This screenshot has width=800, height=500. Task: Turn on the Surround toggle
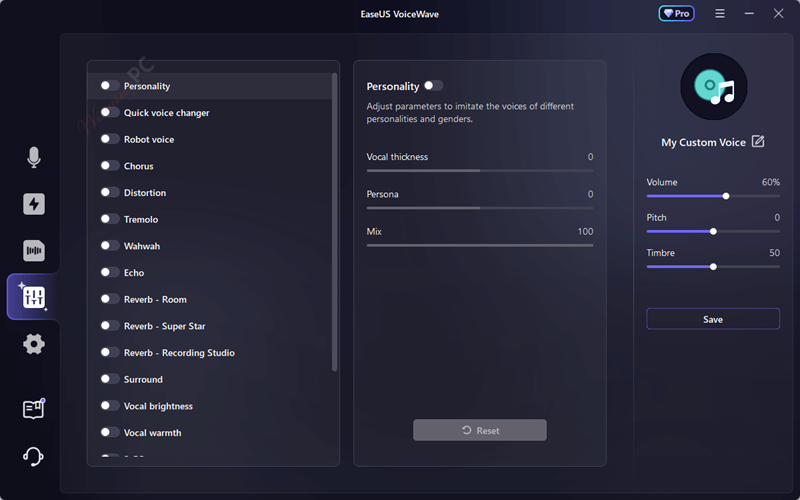click(x=110, y=379)
